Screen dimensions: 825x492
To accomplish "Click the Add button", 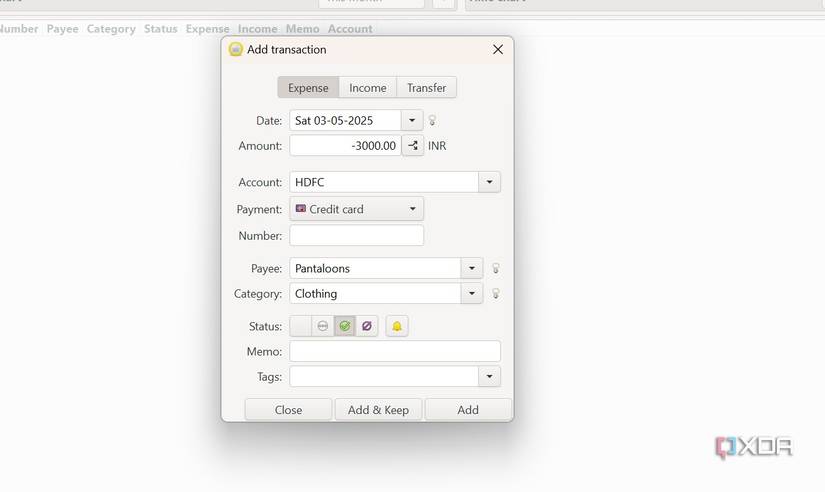I will point(468,409).
